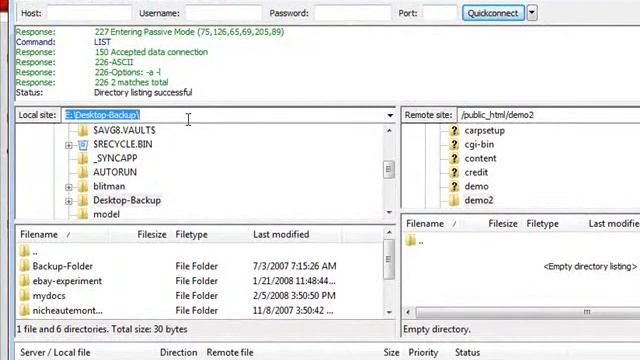Focus the Port input field
Viewport: 640px width, 360px height.
pyautogui.click(x=440, y=13)
